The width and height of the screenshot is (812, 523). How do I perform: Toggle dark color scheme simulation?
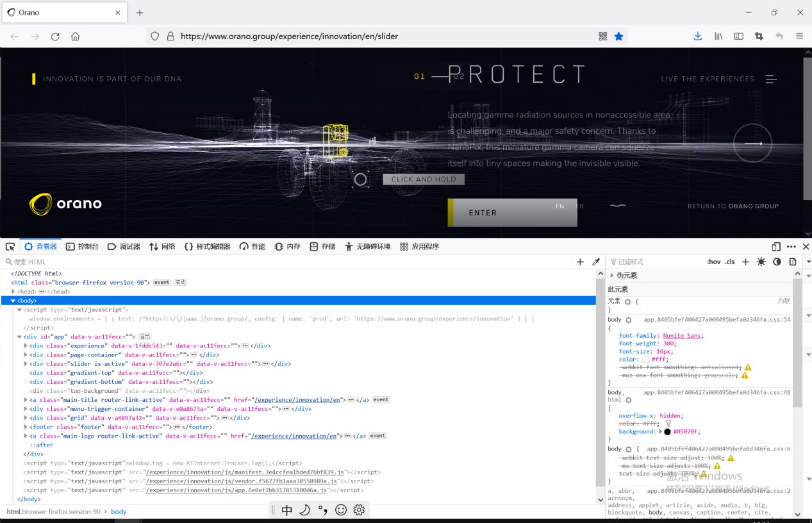point(777,261)
